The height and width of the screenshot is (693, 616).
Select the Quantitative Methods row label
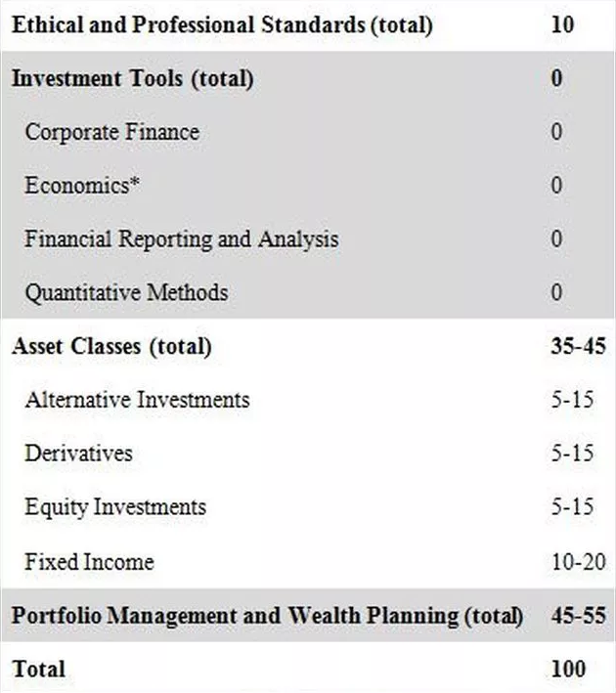coord(126,292)
